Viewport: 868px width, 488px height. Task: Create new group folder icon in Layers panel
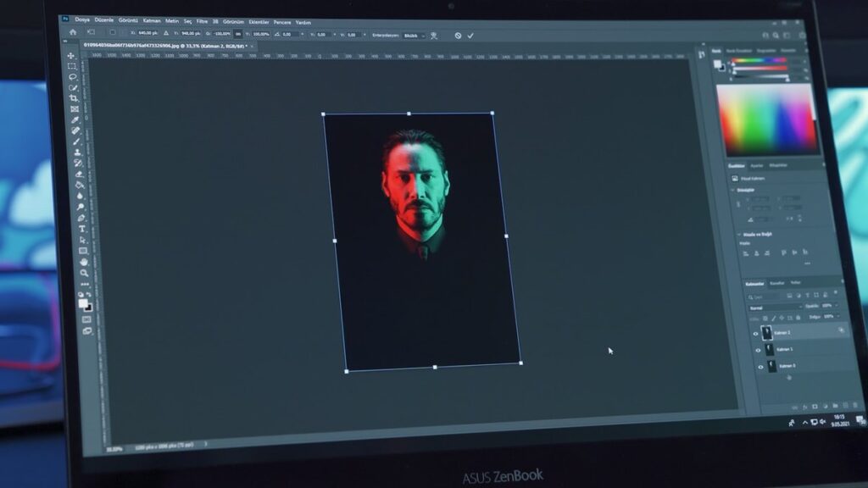pyautogui.click(x=835, y=406)
